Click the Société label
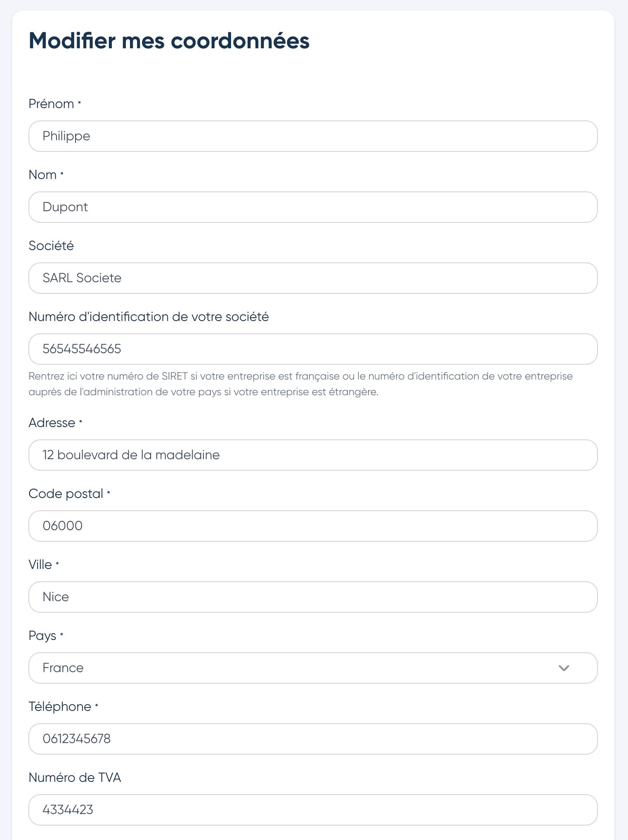 tap(51, 245)
